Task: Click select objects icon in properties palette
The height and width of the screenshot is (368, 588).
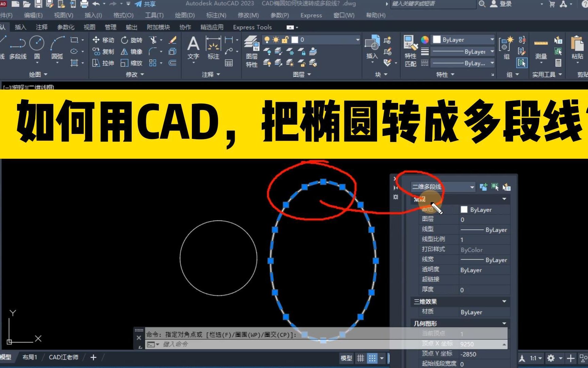Action: (495, 187)
